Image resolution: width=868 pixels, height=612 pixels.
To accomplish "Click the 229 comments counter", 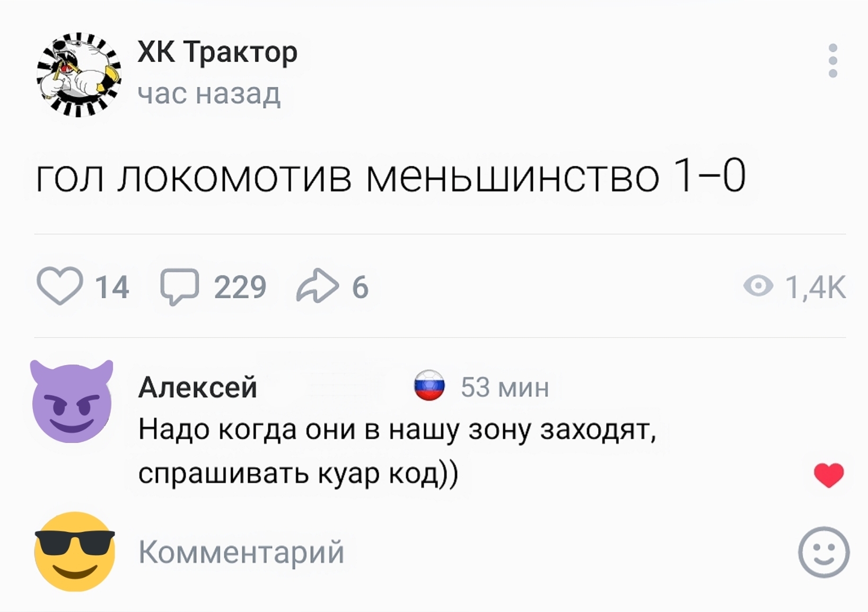I will (240, 287).
